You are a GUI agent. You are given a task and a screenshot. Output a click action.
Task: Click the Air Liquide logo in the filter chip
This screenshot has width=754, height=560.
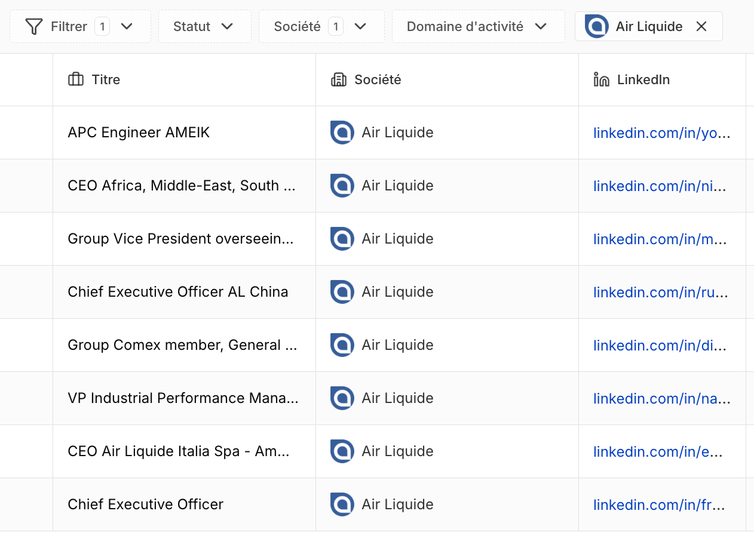tap(596, 26)
